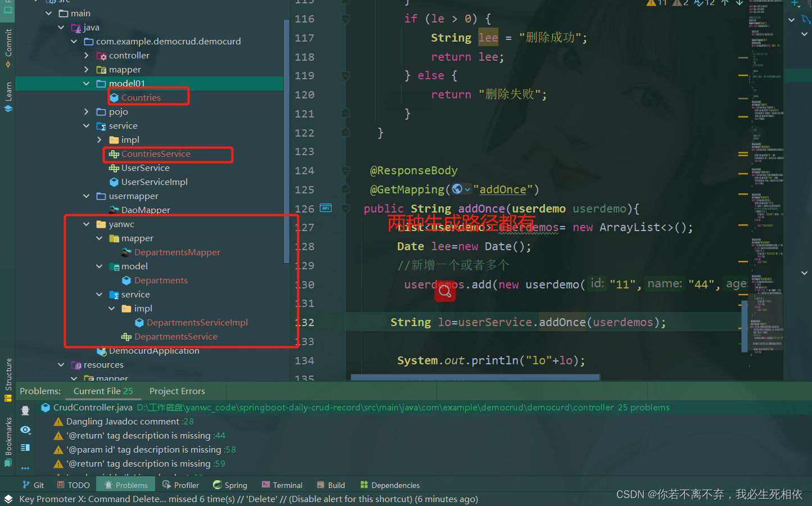Screen dimensions: 812x506
Task: Click the API gutter icon on line 126
Action: (325, 208)
